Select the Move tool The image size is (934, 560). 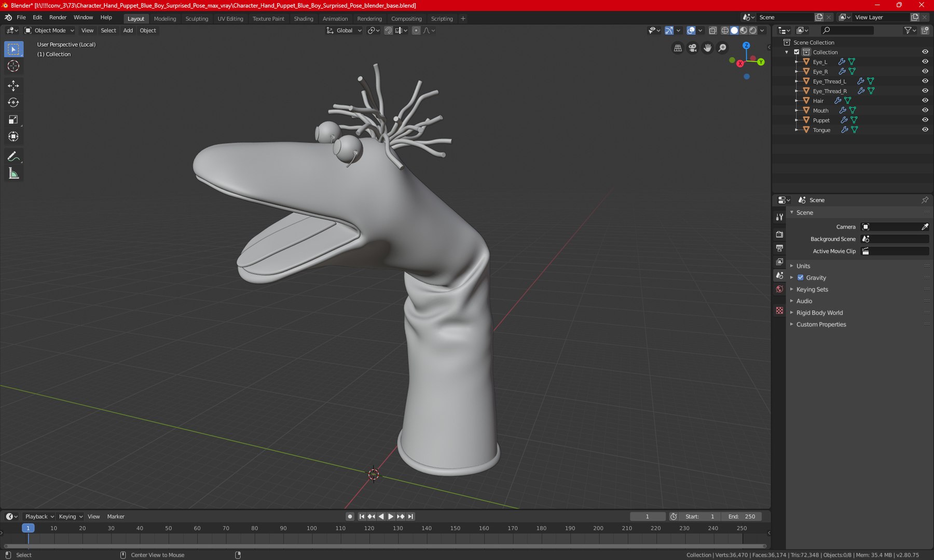click(x=13, y=86)
